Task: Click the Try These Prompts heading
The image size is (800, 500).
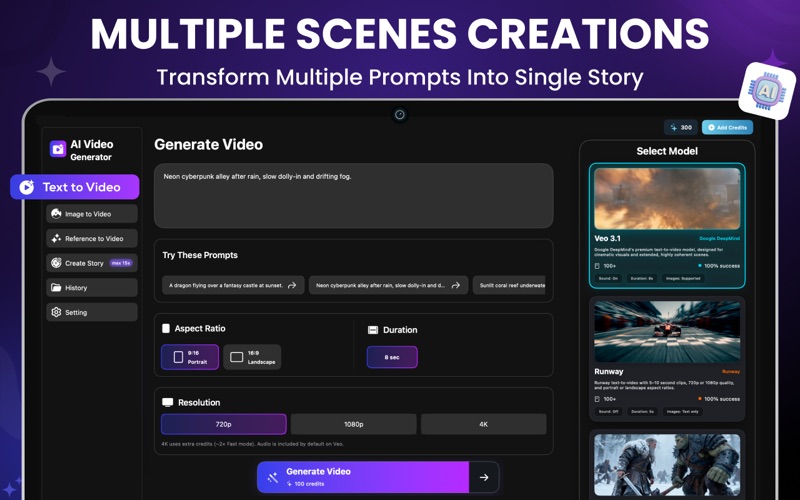Action: point(200,255)
